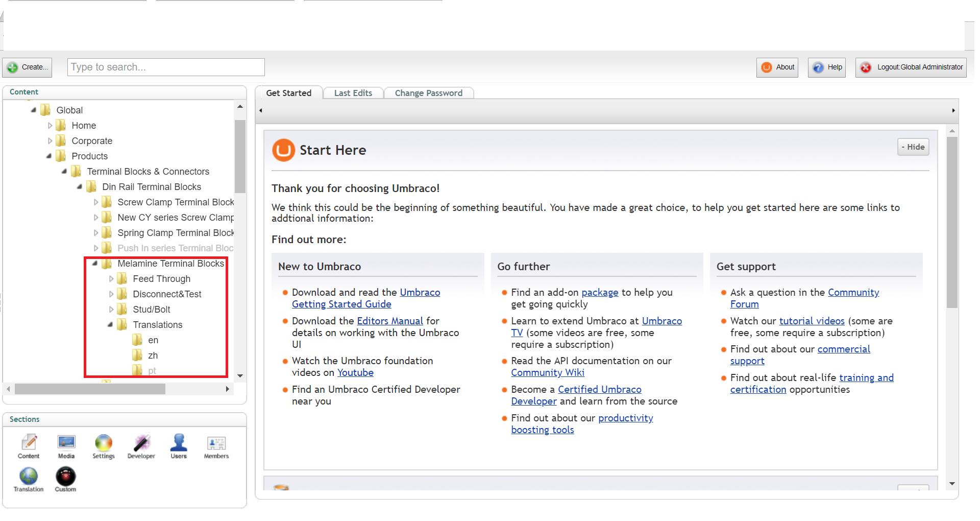Open the tutorial videos link

(812, 321)
